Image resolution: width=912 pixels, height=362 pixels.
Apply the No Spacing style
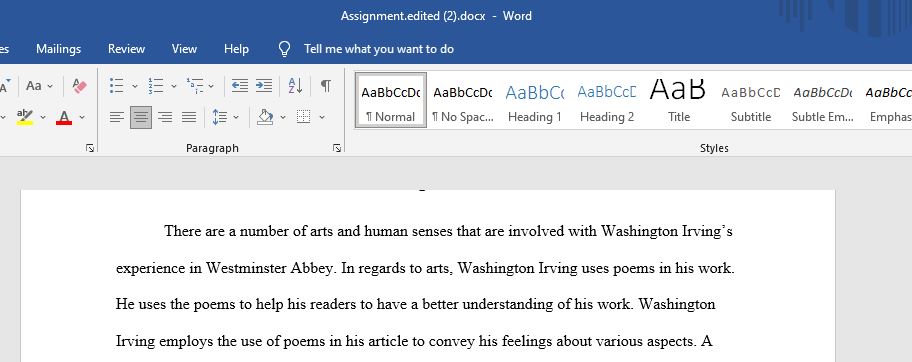pos(462,100)
